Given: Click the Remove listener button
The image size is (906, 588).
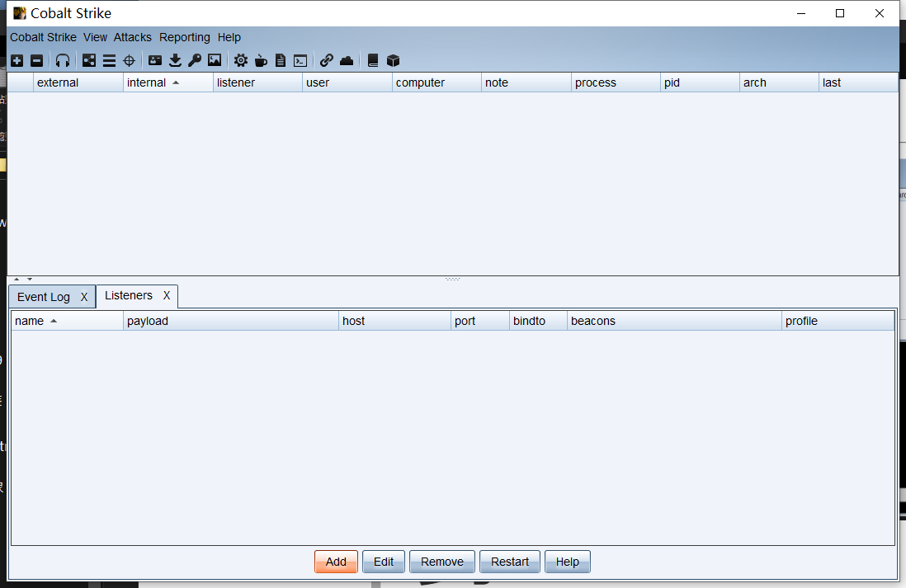Looking at the screenshot, I should pos(442,562).
